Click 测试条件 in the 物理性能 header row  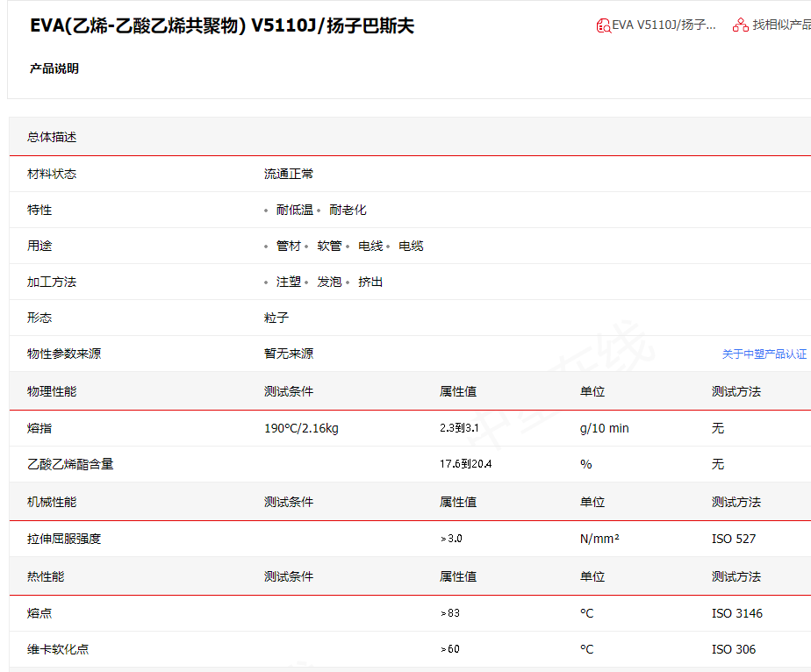tap(289, 391)
